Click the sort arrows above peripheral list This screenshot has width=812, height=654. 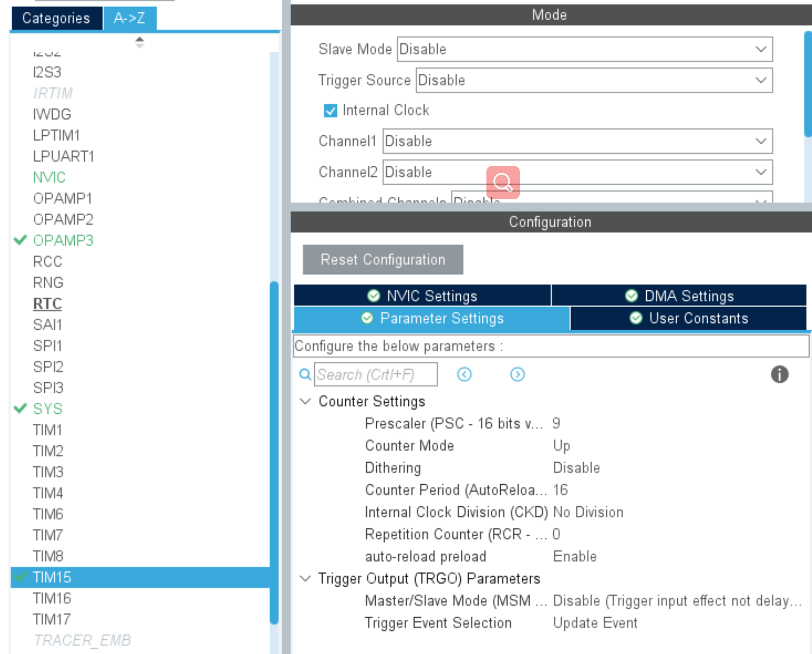(140, 42)
